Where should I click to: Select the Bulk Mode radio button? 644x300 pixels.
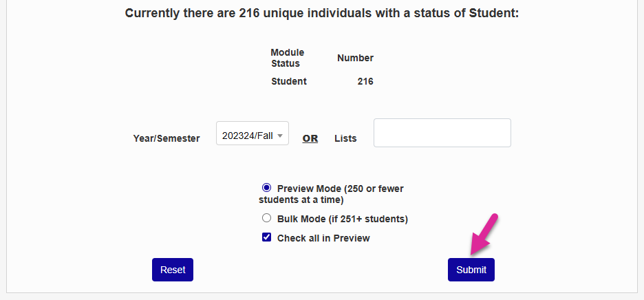267,218
